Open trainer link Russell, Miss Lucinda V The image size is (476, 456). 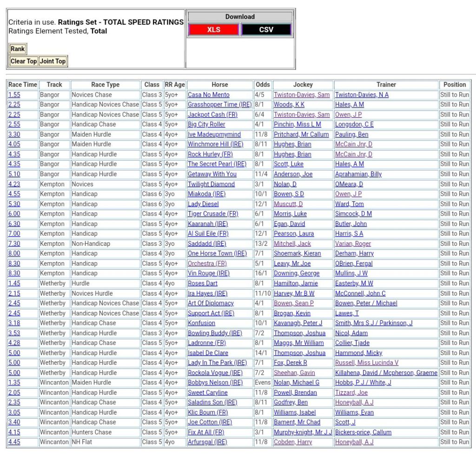click(x=366, y=363)
